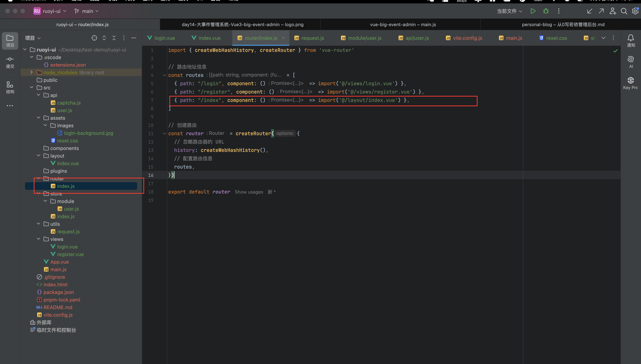Screen dimensions: 641x364
Task: Hide the project panel with the minus icon
Action: 134,38
